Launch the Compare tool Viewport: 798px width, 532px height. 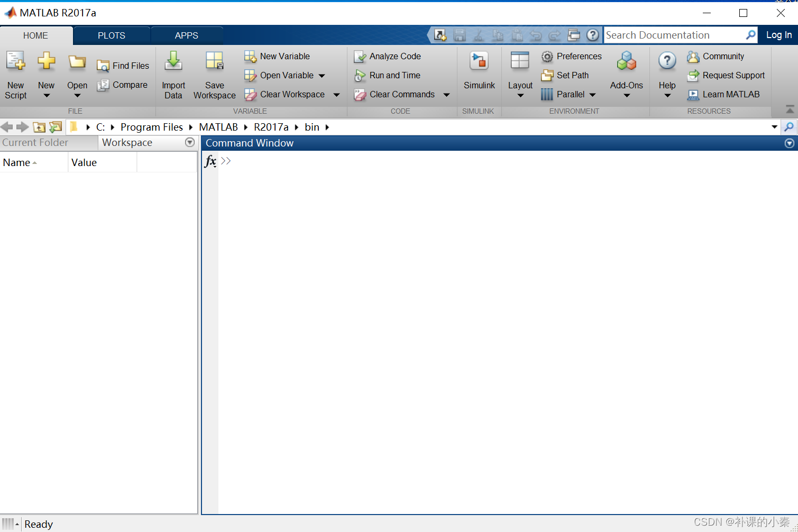click(122, 85)
